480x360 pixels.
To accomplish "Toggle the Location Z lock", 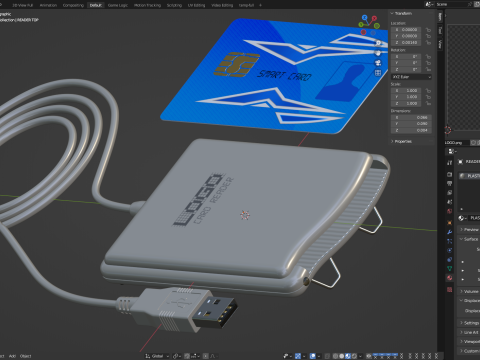I will point(428,43).
